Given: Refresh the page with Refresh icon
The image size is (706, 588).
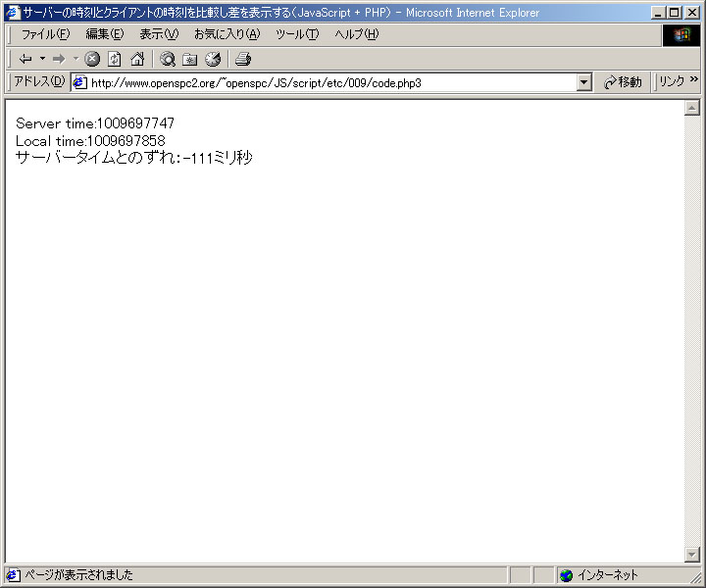Looking at the screenshot, I should [x=115, y=59].
